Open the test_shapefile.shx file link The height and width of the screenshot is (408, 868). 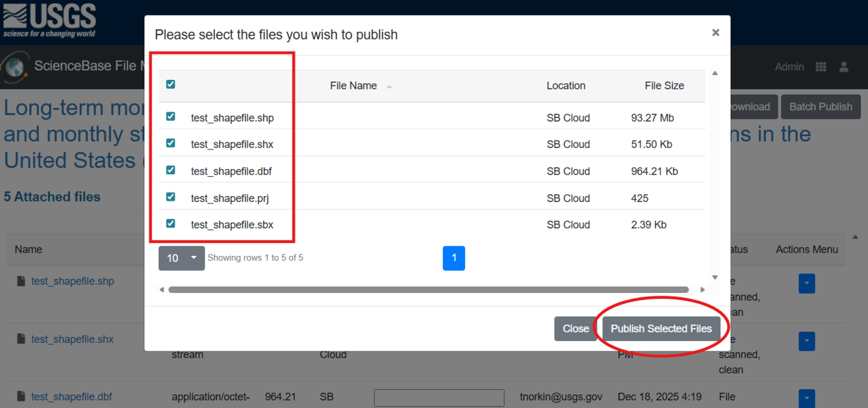[x=72, y=338]
